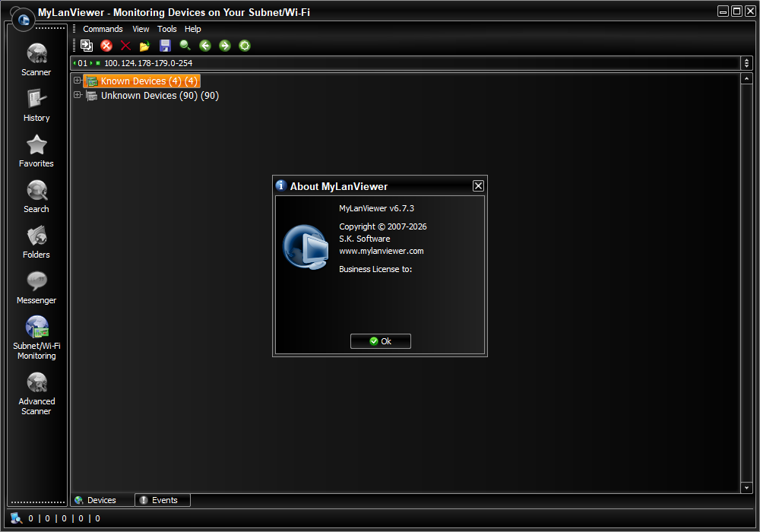Click the first toolbar icon with arrow windows

click(87, 46)
